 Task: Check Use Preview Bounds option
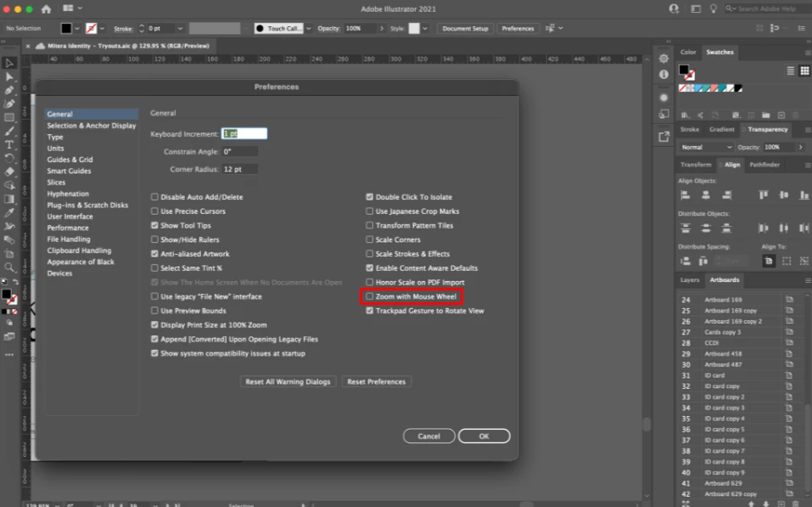[x=154, y=311]
